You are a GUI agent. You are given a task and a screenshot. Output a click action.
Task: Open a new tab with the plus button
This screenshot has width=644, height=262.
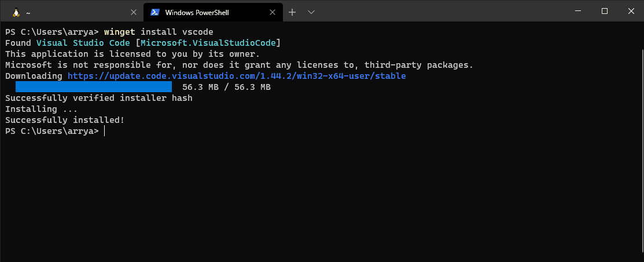tap(292, 12)
